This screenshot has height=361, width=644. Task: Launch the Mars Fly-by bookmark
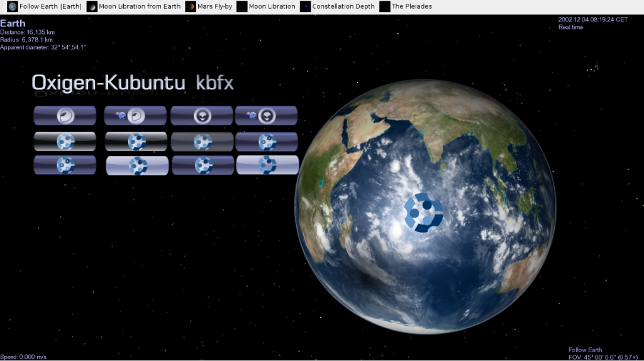[209, 6]
